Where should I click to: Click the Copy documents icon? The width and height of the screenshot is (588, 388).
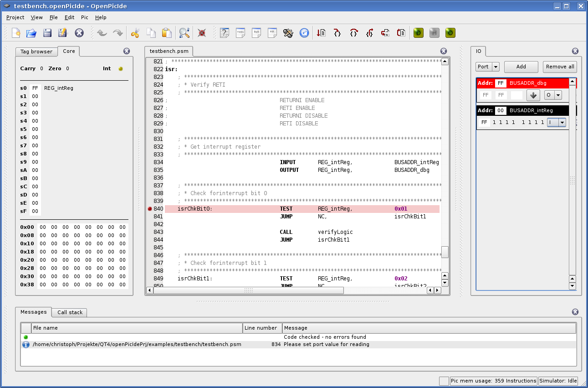pyautogui.click(x=151, y=33)
